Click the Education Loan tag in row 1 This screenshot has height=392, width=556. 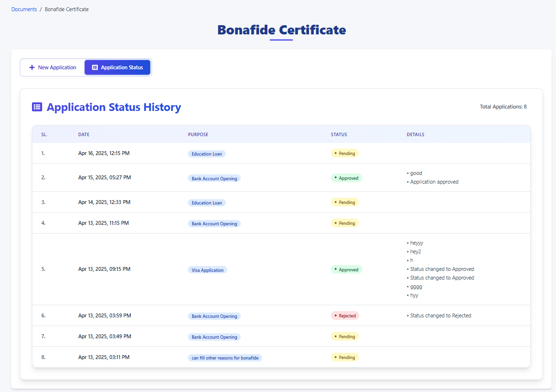click(x=207, y=154)
